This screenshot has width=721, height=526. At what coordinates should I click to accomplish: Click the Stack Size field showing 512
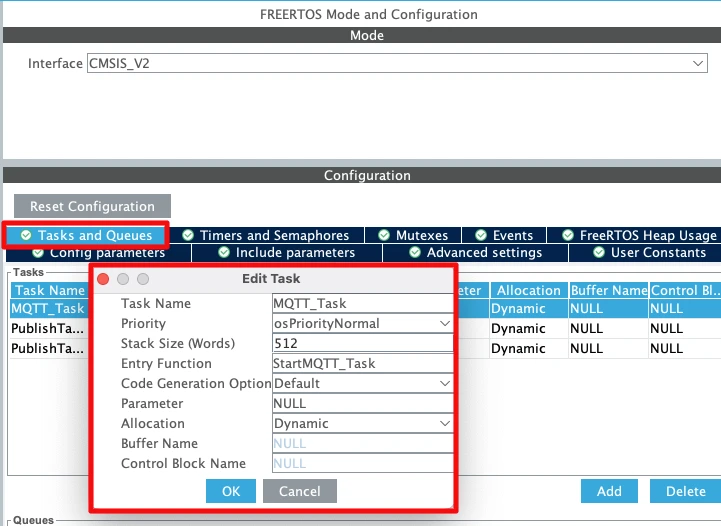tap(362, 343)
